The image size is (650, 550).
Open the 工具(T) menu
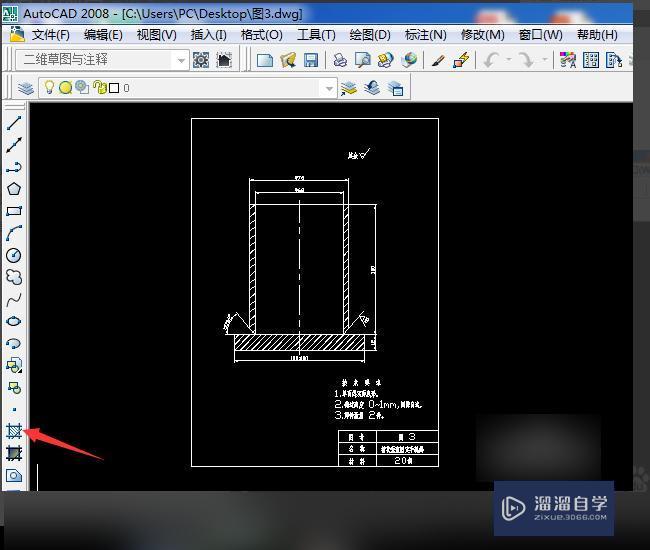tap(316, 35)
